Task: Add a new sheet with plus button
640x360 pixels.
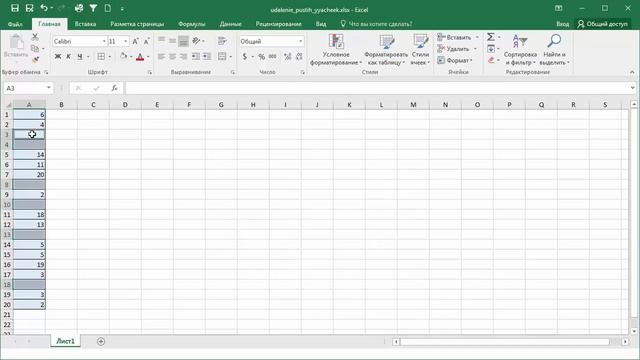Action: tap(101, 341)
